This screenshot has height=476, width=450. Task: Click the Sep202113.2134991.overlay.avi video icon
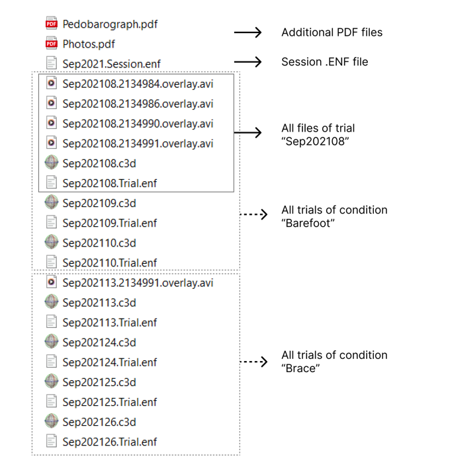[52, 282]
